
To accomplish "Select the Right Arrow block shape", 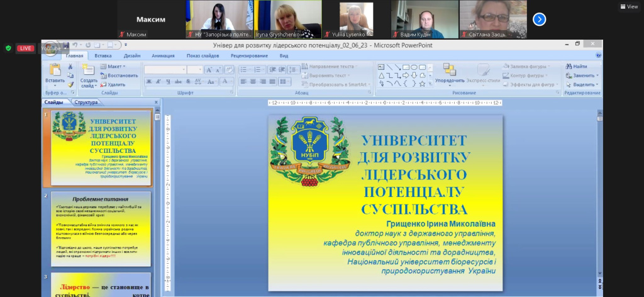I will (406, 75).
